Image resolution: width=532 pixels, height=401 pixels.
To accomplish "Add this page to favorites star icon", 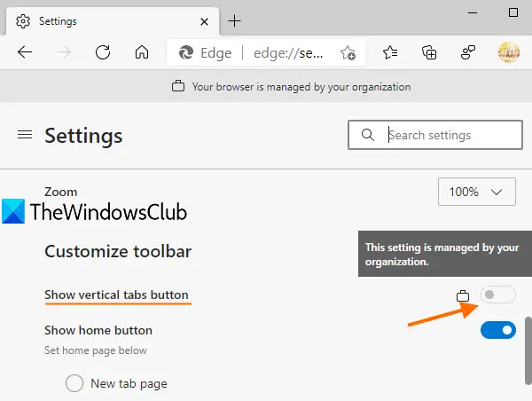I will click(x=348, y=53).
